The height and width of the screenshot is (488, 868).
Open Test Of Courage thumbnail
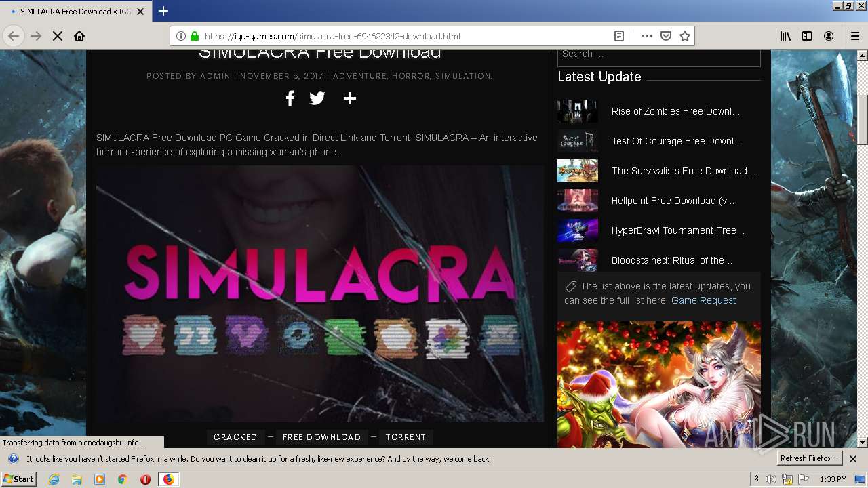coord(578,141)
